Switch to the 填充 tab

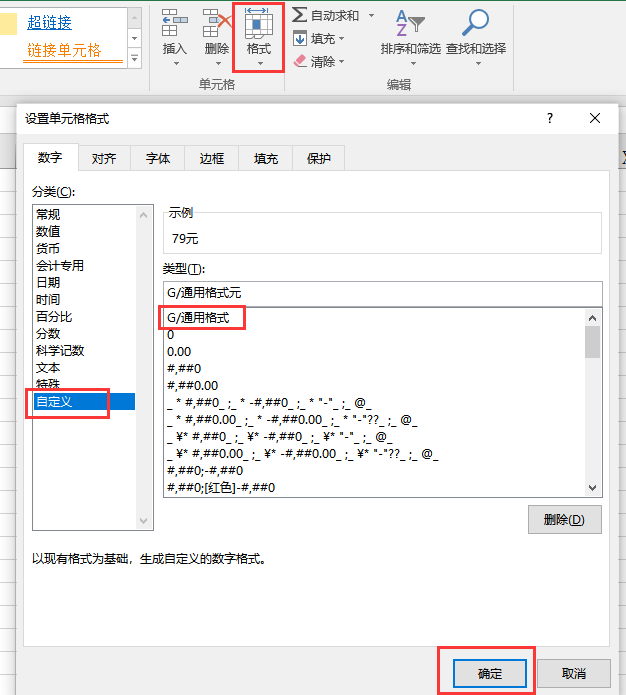pos(266,158)
